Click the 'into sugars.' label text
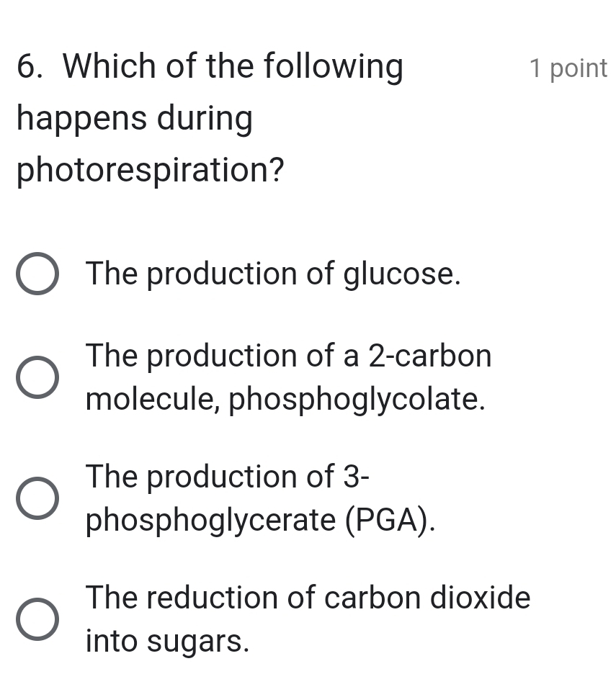Screen dimensions: 616x674 point(167,641)
